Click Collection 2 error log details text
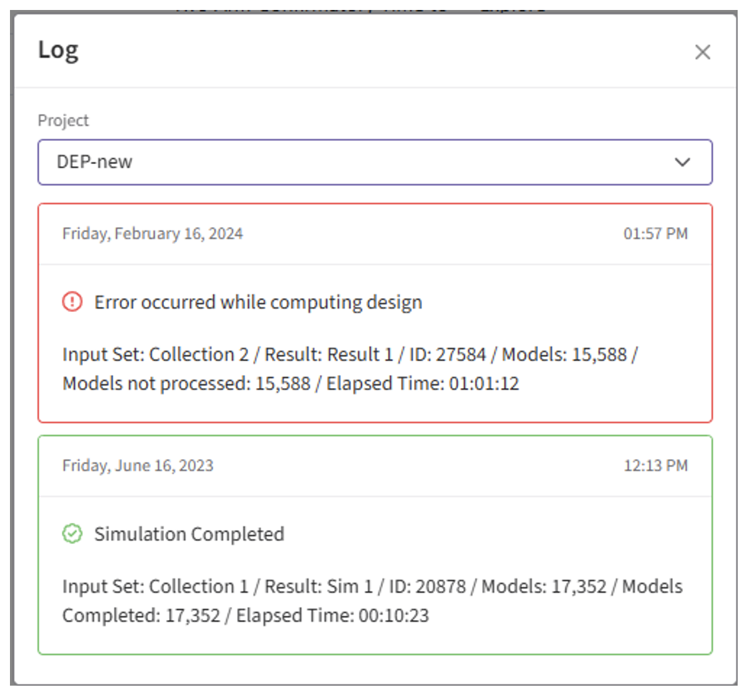The height and width of the screenshot is (700, 747). pyautogui.click(x=350, y=369)
